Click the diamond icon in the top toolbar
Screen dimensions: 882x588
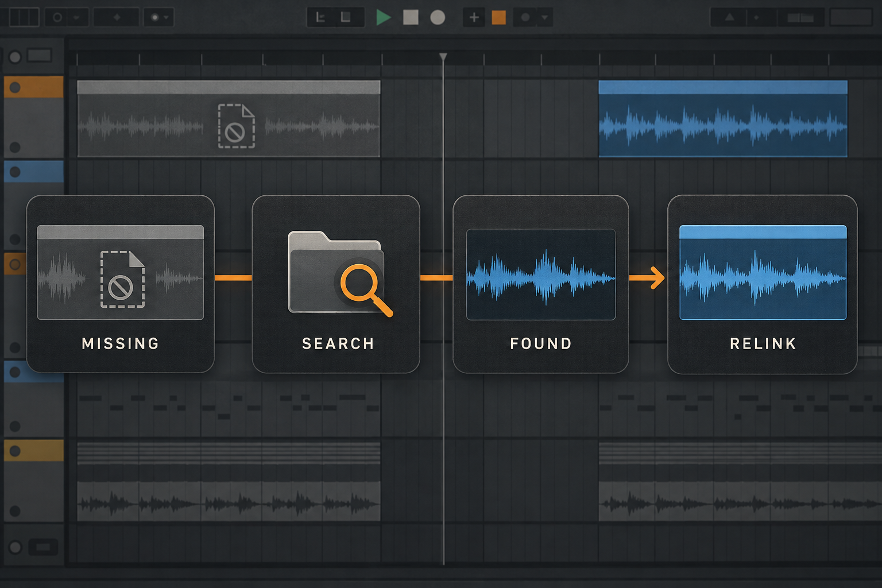coord(117,18)
